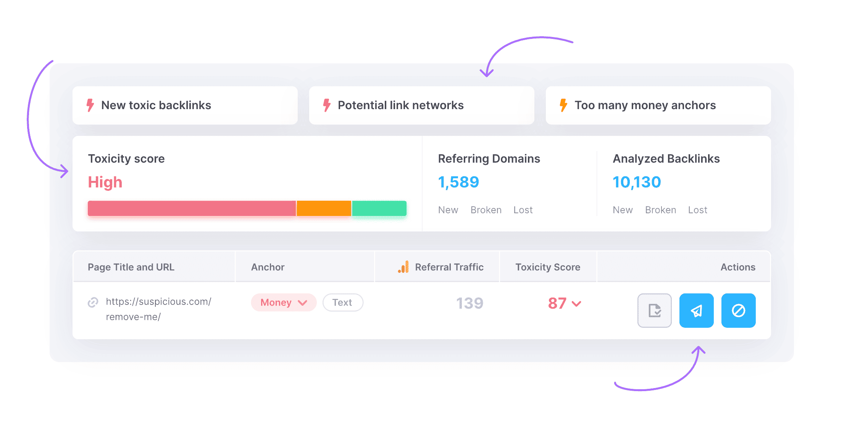Click the lightning icon on New toxic backlinks
The height and width of the screenshot is (435, 868).
tap(90, 105)
